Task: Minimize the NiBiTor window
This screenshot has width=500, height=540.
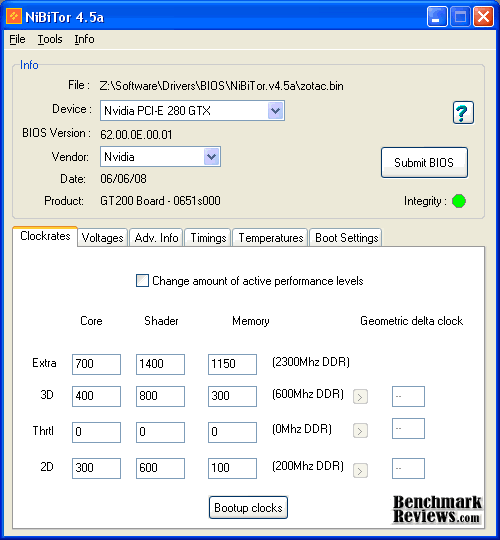Action: pos(437,17)
